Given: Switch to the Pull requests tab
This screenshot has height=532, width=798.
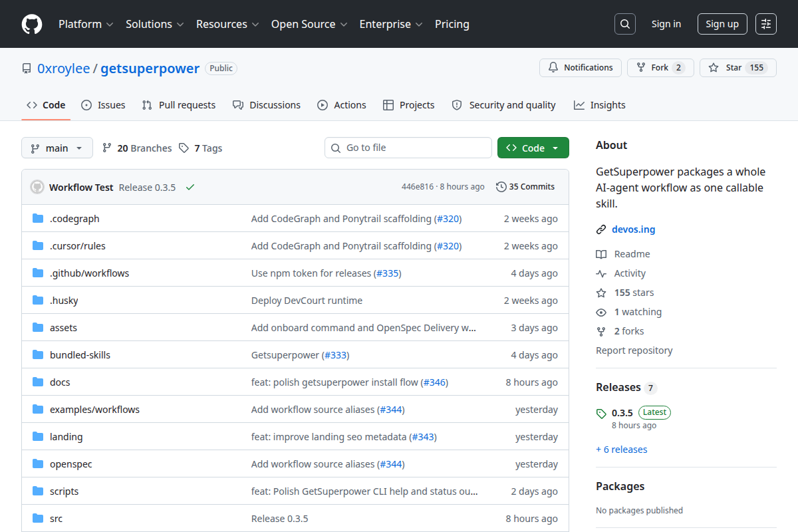Looking at the screenshot, I should point(179,105).
